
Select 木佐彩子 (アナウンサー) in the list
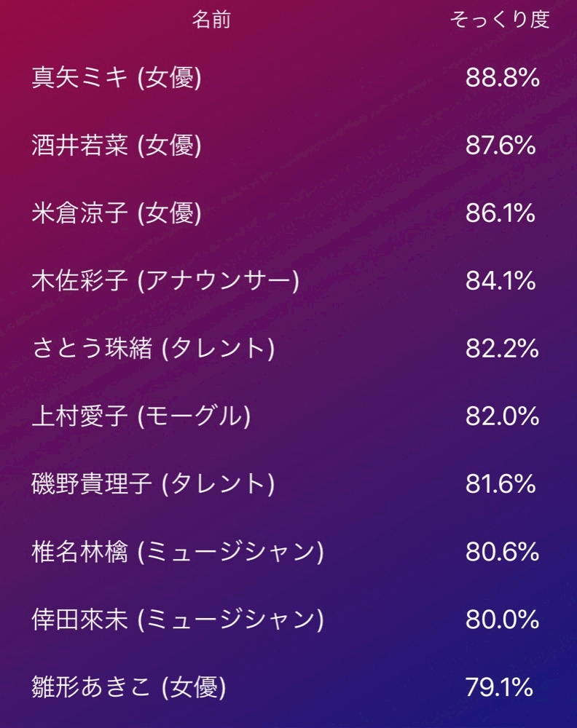[165, 280]
